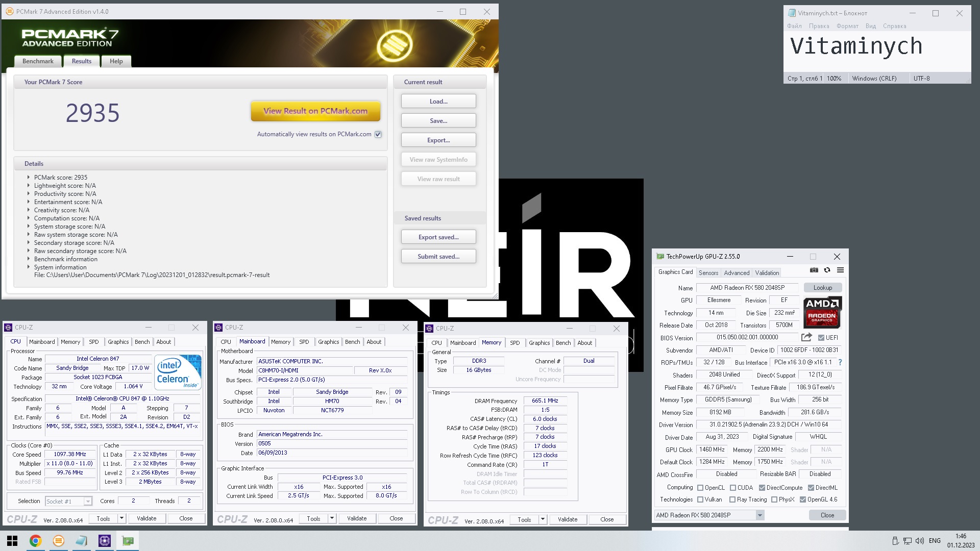Expand the PCMark score: 2935 row
Image resolution: width=980 pixels, height=551 pixels.
29,178
